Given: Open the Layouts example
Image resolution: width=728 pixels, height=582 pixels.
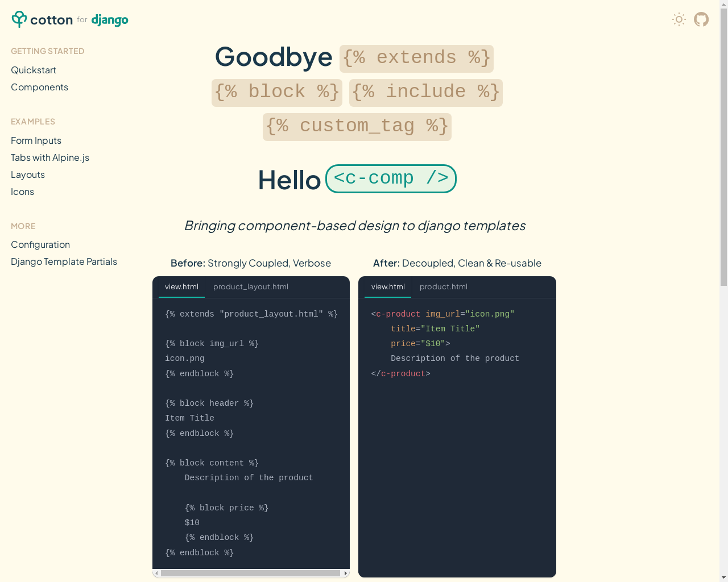Looking at the screenshot, I should point(28,174).
